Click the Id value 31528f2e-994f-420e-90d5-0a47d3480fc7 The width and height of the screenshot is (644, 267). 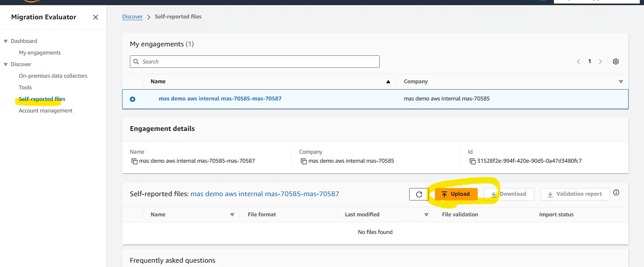pos(529,161)
